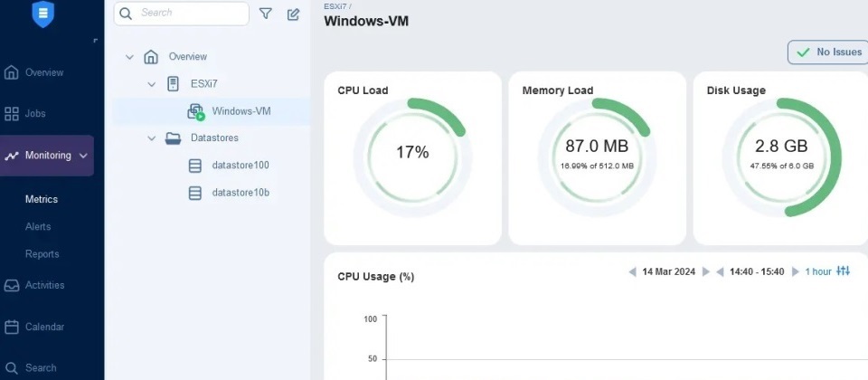The image size is (868, 380).
Task: Collapse the Datastores tree node chevron
Action: [x=151, y=138]
